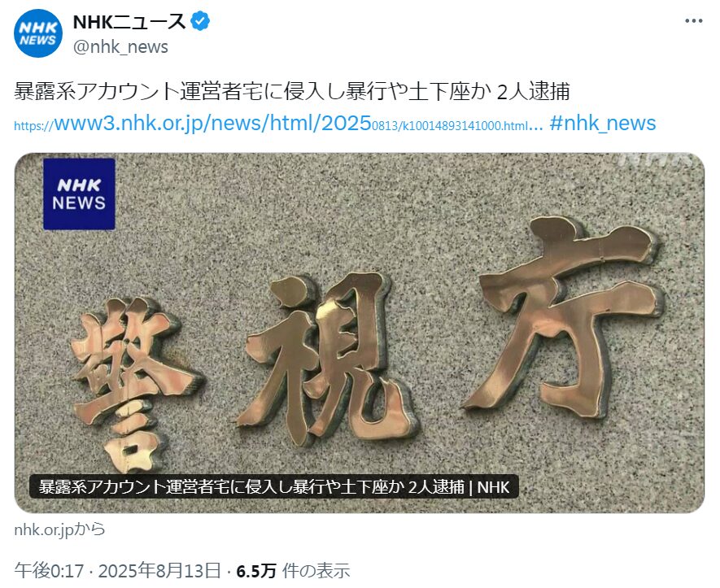Click the NHK watermark on the image
This screenshot has width=720, height=588.
pyautogui.click(x=657, y=159)
